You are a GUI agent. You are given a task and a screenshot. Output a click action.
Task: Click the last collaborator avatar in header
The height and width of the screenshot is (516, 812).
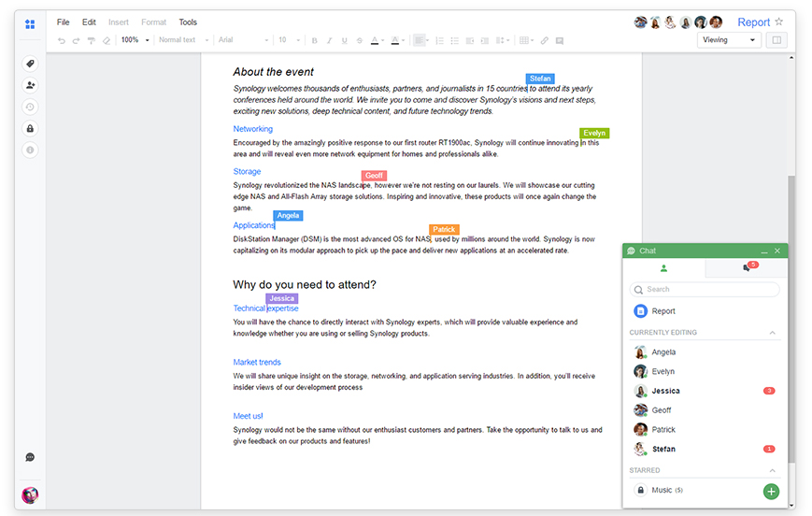coord(716,22)
